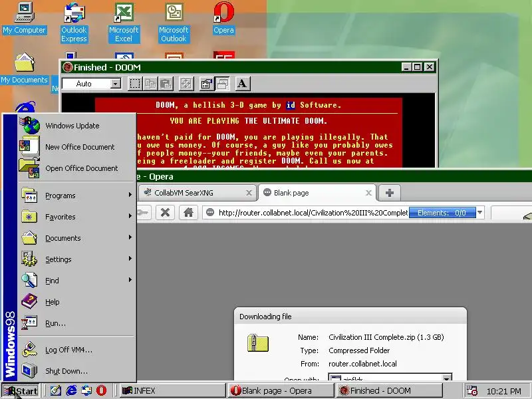Viewport: 532px width, 399px height.
Task: Click the Windows Start button
Action: pos(21,391)
